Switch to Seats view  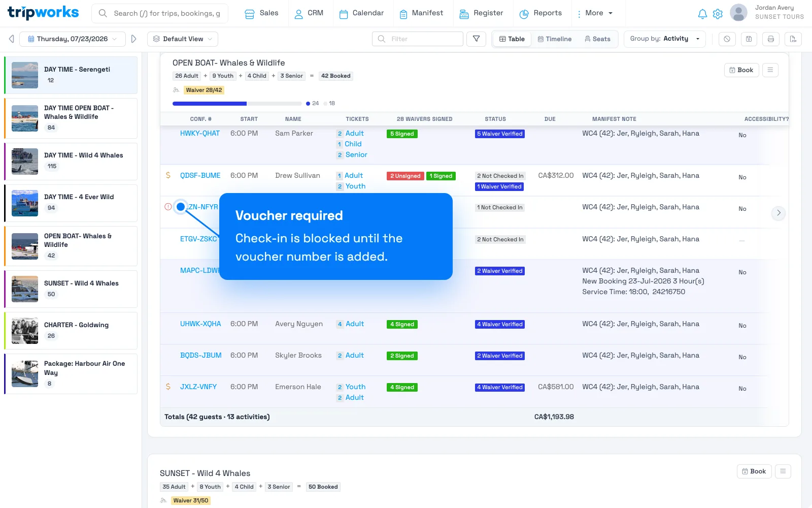click(x=597, y=39)
